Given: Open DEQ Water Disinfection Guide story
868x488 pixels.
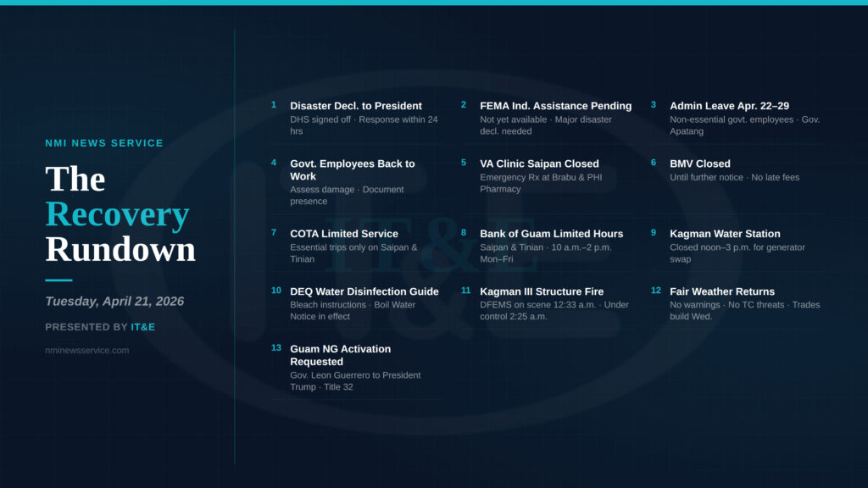Looking at the screenshot, I should tap(364, 291).
